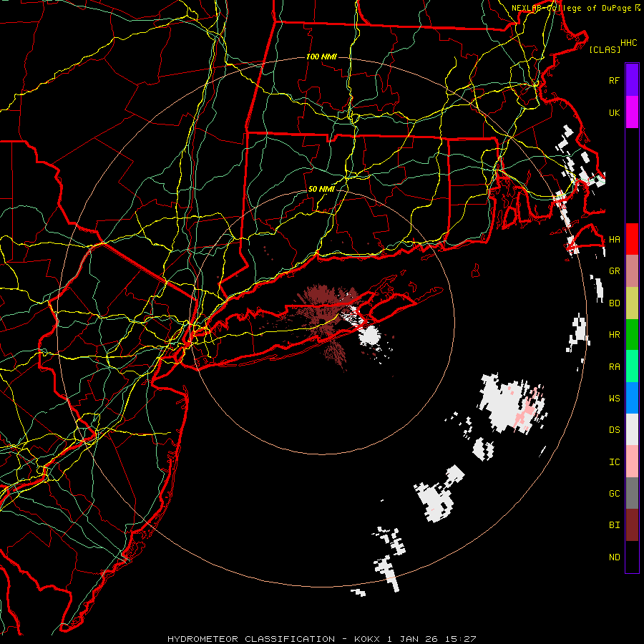
Task: Choose the RA light green legend swatch
Action: tap(632, 366)
